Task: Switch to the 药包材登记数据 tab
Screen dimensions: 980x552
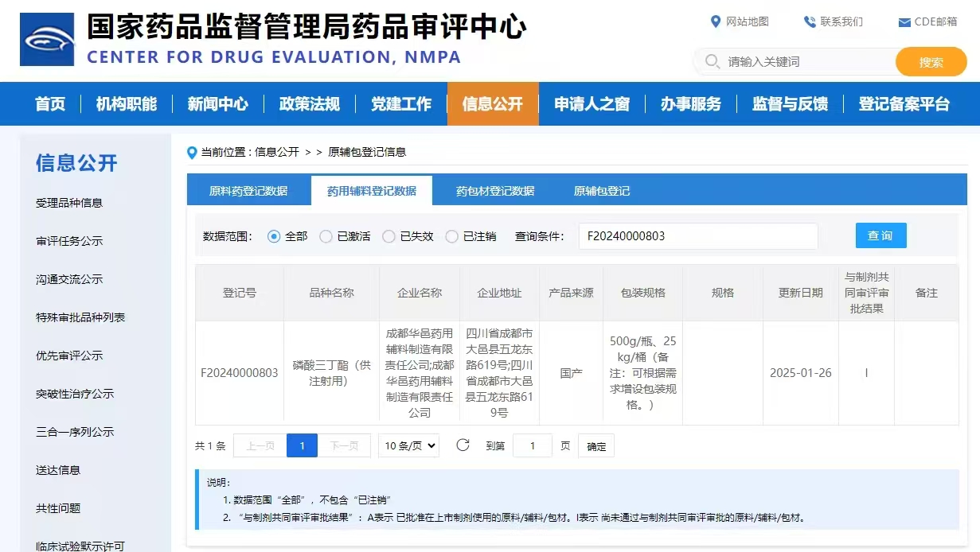Action: (494, 191)
